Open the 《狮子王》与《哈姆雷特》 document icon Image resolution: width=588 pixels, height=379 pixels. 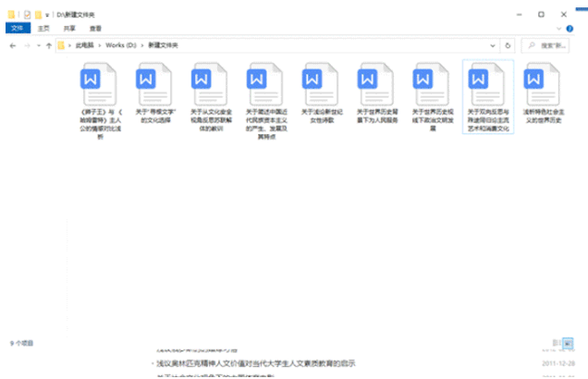coord(99,84)
